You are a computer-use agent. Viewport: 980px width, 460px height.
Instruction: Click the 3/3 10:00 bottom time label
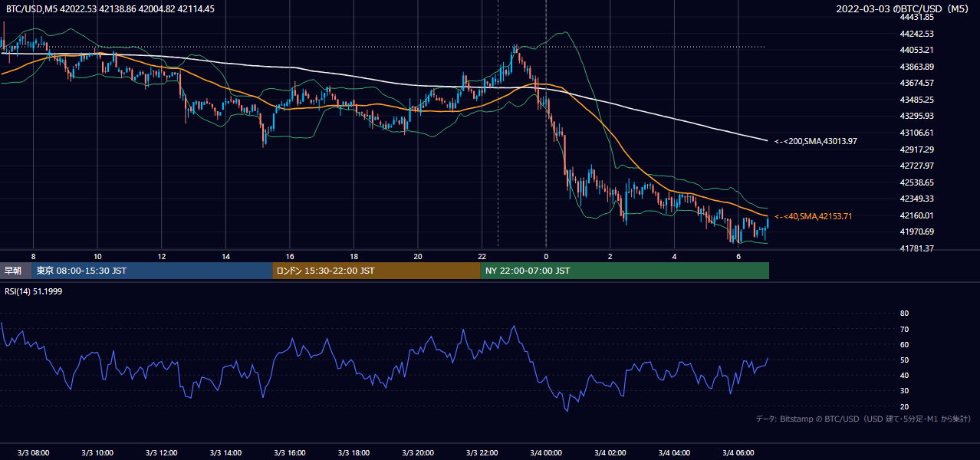point(97,452)
